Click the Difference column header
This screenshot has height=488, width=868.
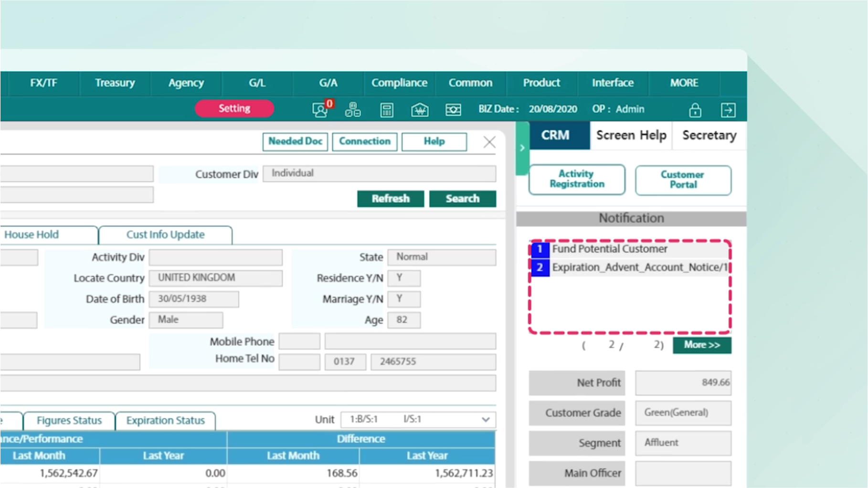[361, 439]
